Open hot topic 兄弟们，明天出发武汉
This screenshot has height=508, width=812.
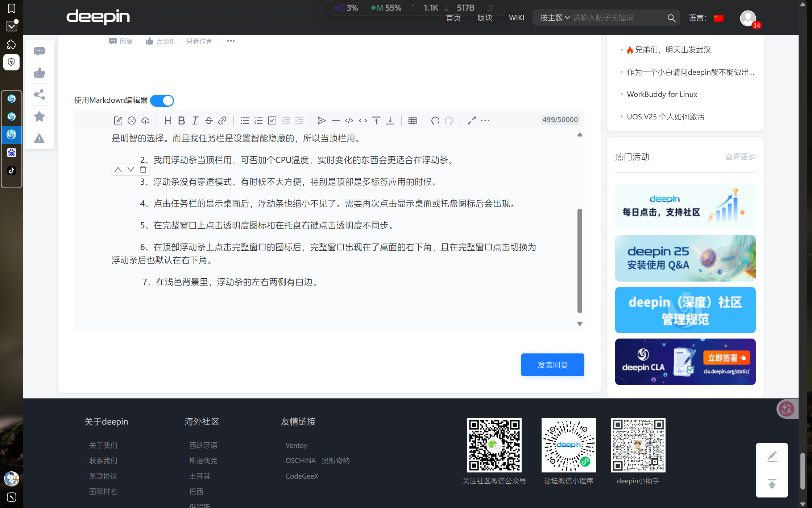[673, 50]
